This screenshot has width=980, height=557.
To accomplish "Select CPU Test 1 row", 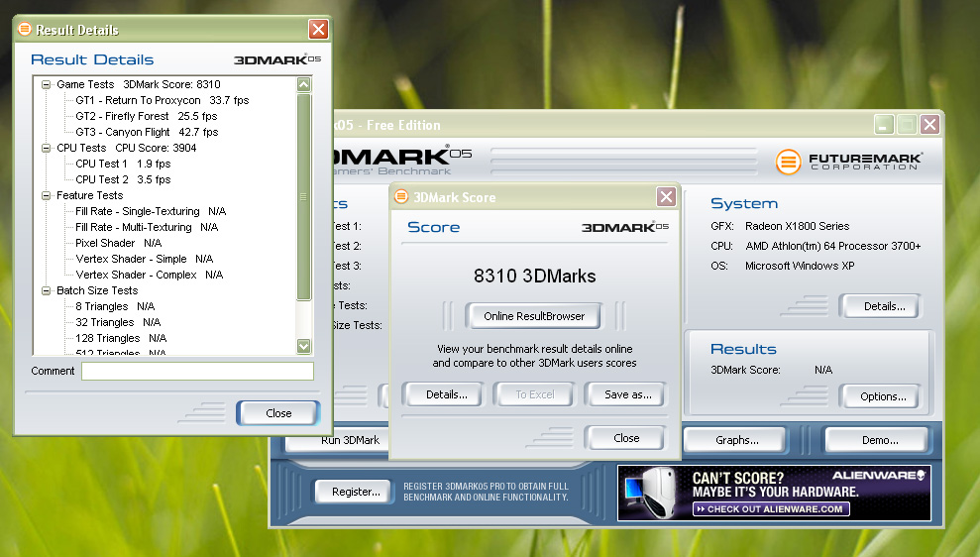I will pos(123,164).
